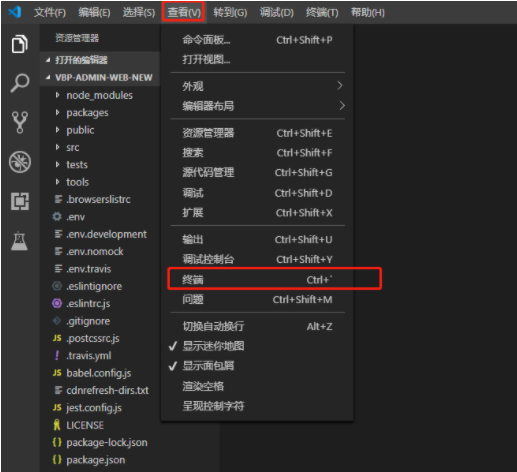Toggle 显示面包屑 breadcrumbs option

click(257, 366)
